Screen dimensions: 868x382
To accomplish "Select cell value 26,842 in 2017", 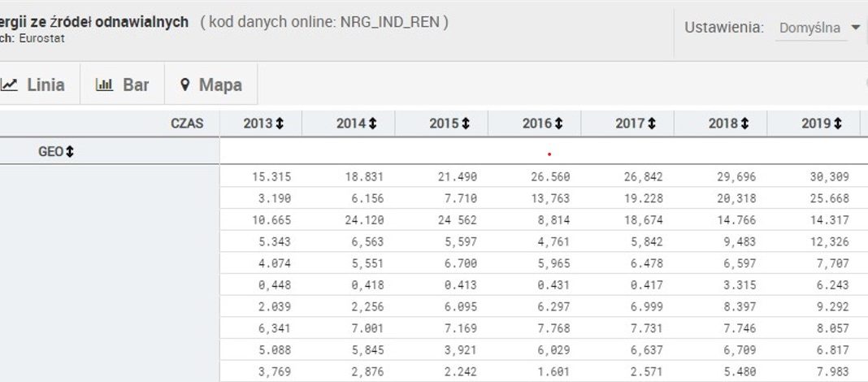I will pyautogui.click(x=643, y=176).
